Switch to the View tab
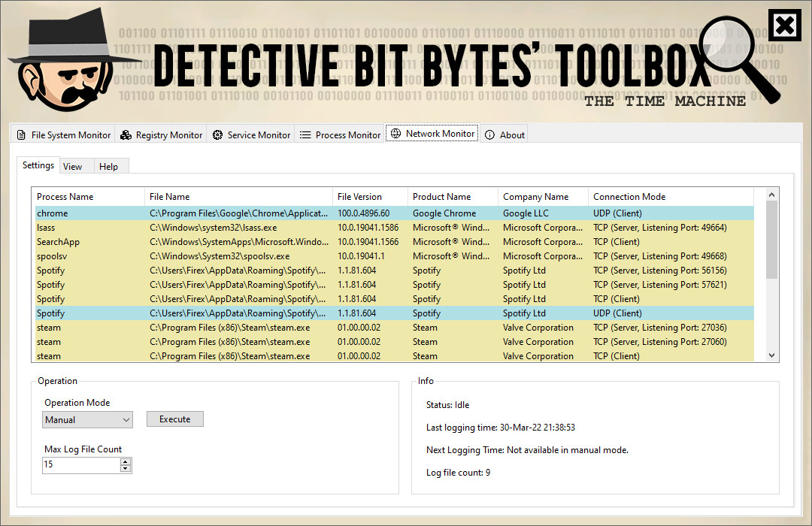Viewport: 812px width, 526px height. tap(73, 166)
